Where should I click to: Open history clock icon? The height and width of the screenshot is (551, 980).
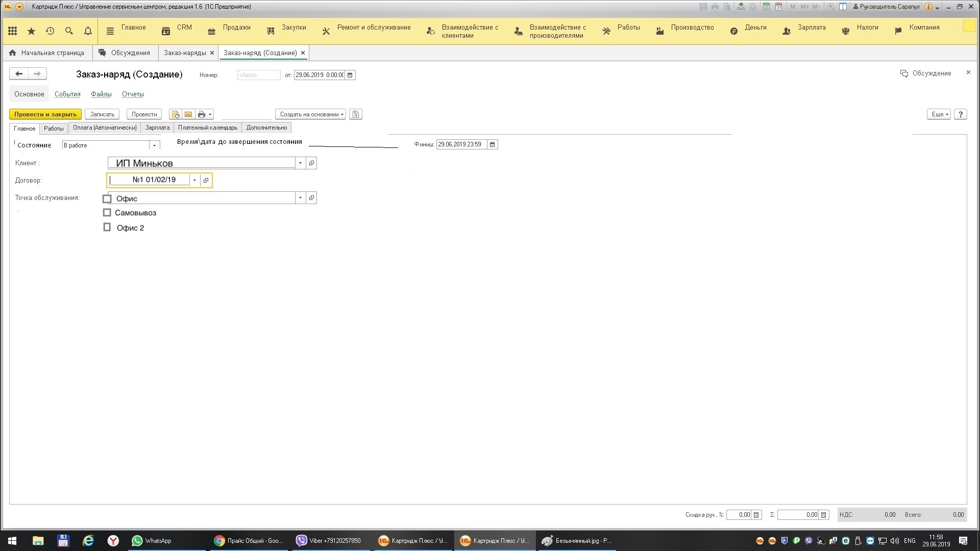(x=50, y=31)
